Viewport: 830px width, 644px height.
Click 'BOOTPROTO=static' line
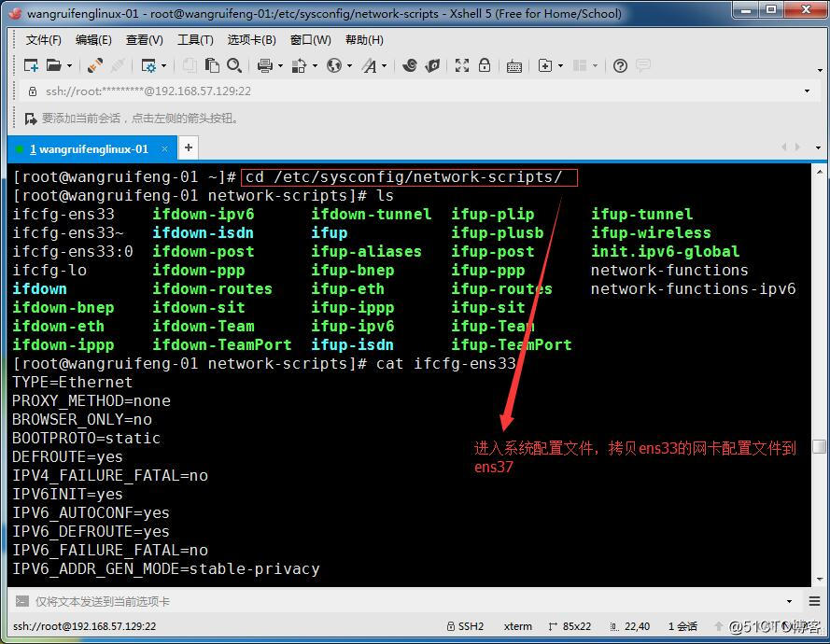coord(86,438)
